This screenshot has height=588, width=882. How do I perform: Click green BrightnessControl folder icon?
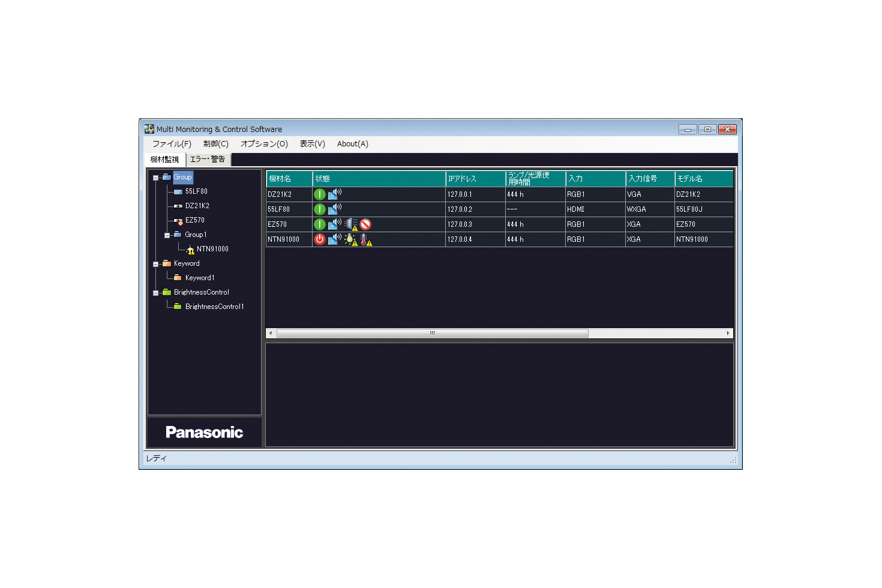[167, 292]
